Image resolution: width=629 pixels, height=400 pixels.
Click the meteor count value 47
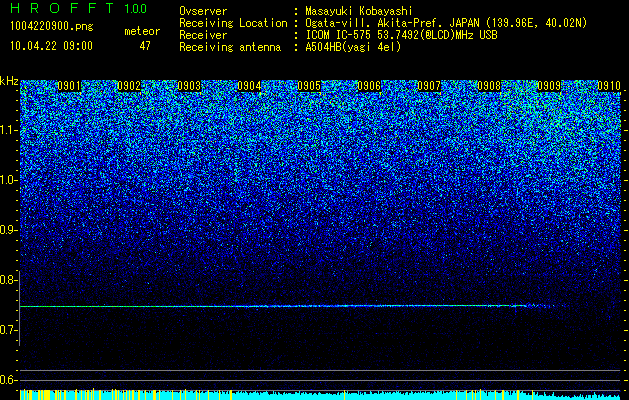pyautogui.click(x=145, y=46)
